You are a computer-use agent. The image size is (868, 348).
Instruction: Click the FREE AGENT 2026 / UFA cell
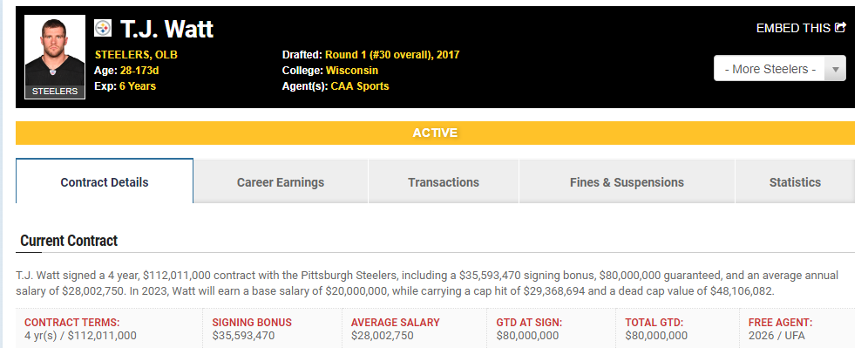797,329
